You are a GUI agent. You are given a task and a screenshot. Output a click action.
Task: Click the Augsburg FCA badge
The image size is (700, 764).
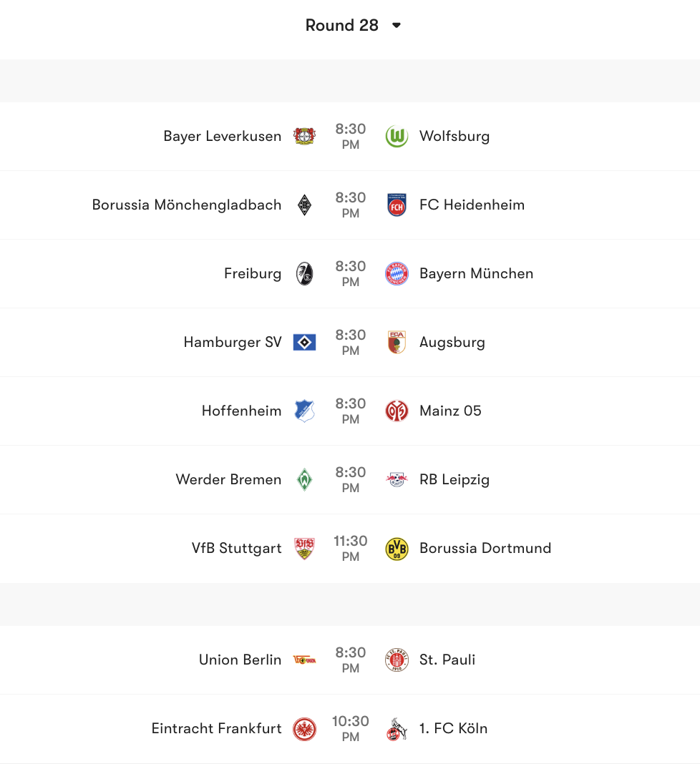click(x=396, y=342)
